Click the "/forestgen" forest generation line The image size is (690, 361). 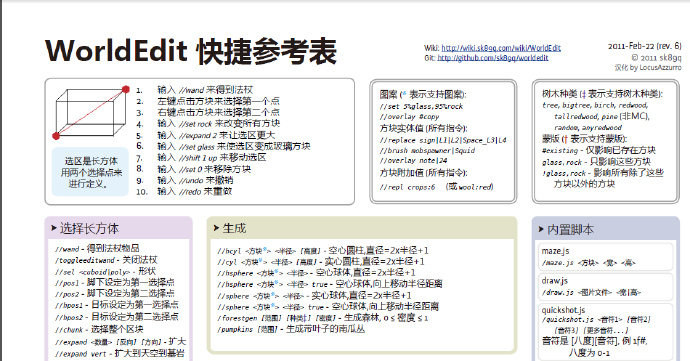(x=323, y=317)
